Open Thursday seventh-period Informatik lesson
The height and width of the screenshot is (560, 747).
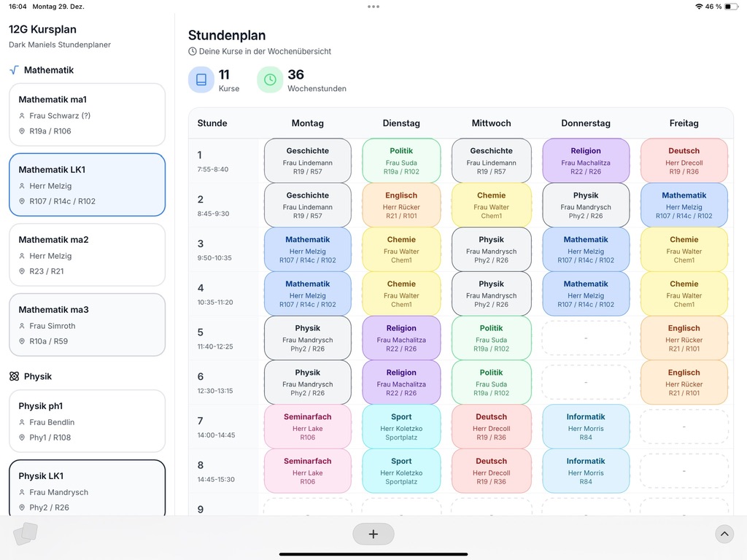pos(586,427)
